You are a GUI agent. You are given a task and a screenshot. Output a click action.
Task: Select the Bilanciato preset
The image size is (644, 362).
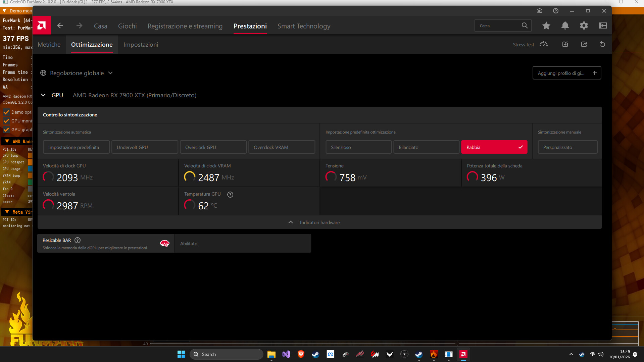[x=426, y=147]
